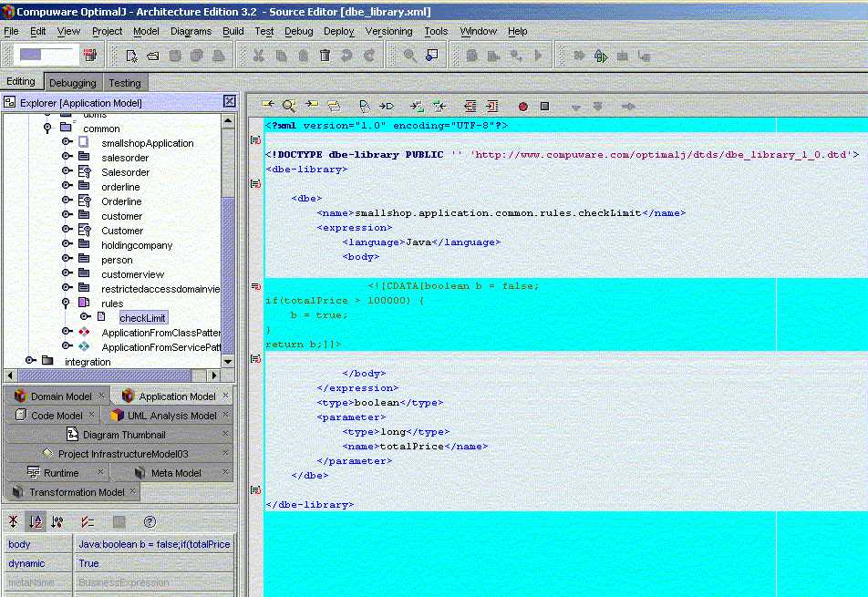Open the UML Analysis Model tab
Viewport: 868px width, 597px height.
170,415
